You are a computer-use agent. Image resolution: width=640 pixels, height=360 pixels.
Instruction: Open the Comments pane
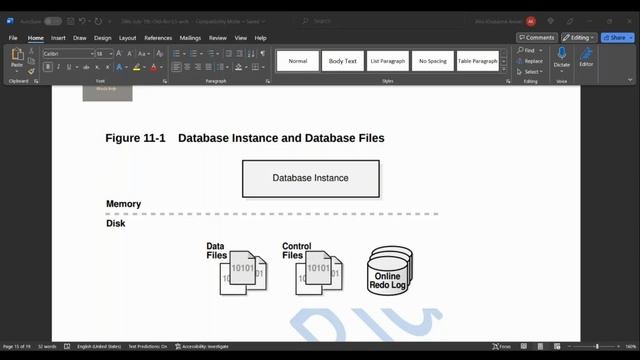(537, 38)
